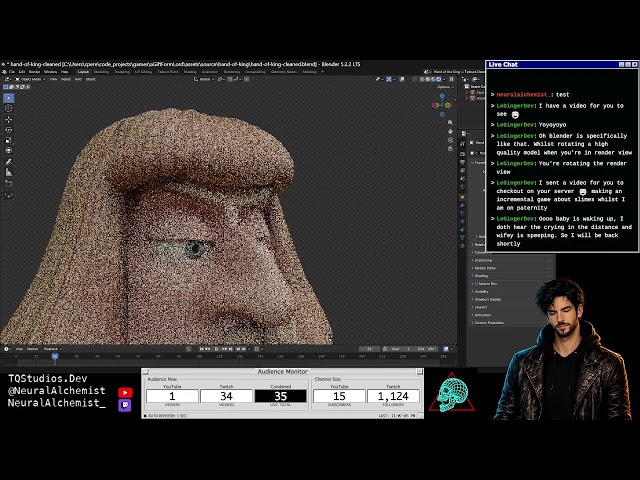The width and height of the screenshot is (640, 480).
Task: Switch to the Modeling workspace tab
Action: pyautogui.click(x=102, y=72)
